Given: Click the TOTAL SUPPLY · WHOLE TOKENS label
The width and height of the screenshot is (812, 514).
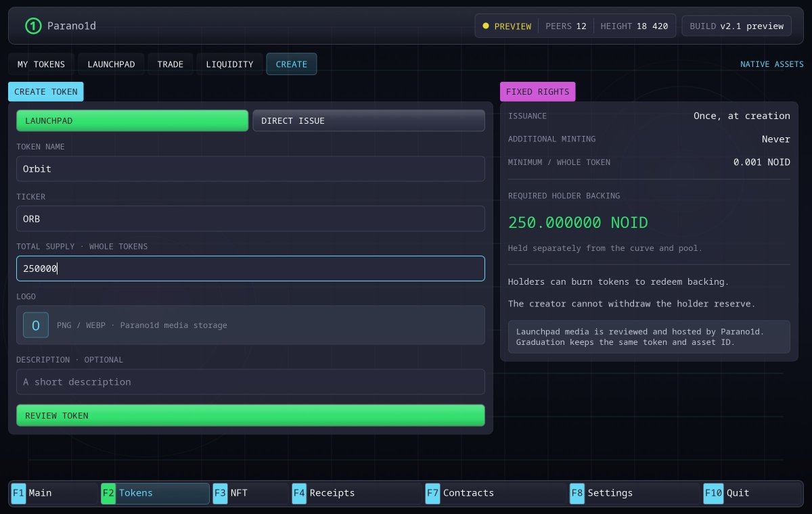Looking at the screenshot, I should point(82,247).
